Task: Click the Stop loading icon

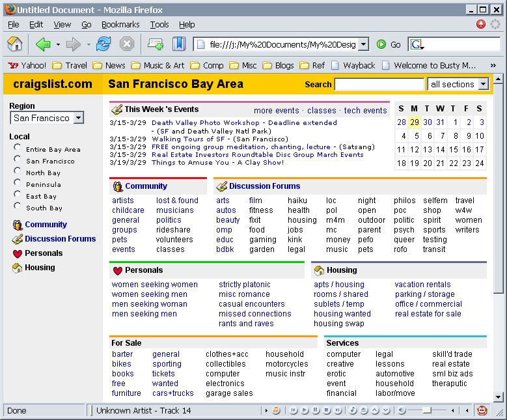Action: click(x=127, y=44)
